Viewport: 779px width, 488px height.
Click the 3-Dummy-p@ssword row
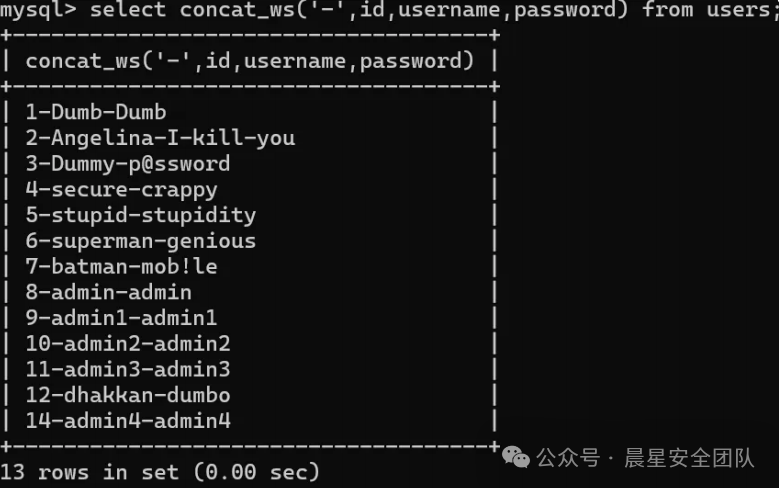pyautogui.click(x=128, y=164)
